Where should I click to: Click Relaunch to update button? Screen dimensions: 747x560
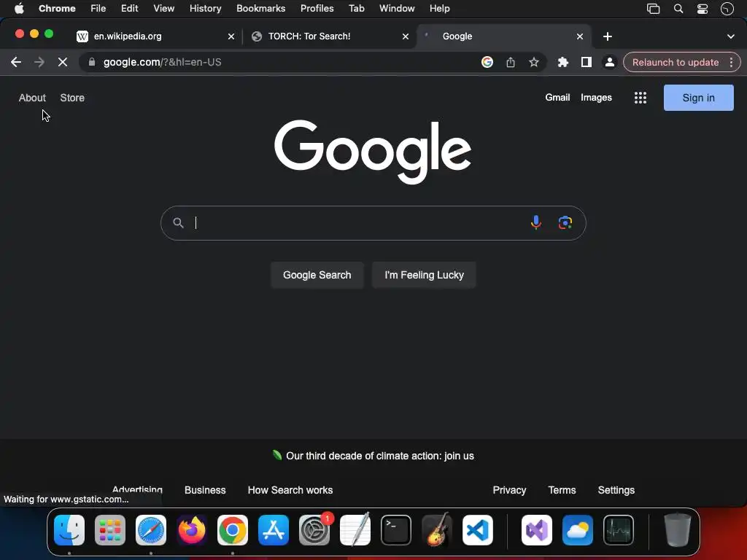pyautogui.click(x=675, y=63)
